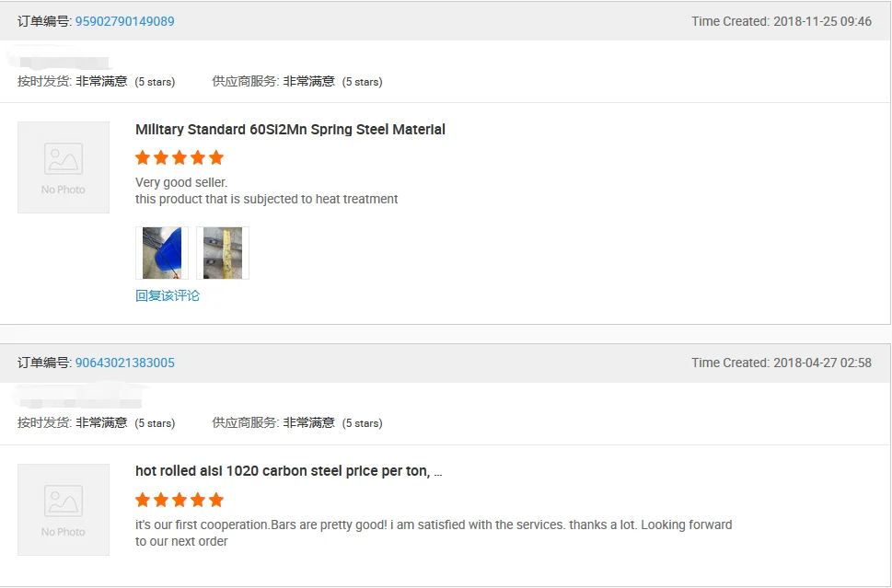Click third star of spring steel rating
892x588 pixels.
coord(180,157)
